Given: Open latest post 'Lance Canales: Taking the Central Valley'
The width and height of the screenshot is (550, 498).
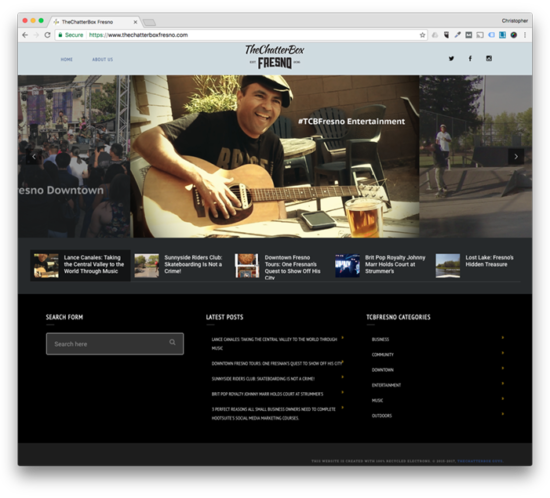Looking at the screenshot, I should (274, 344).
